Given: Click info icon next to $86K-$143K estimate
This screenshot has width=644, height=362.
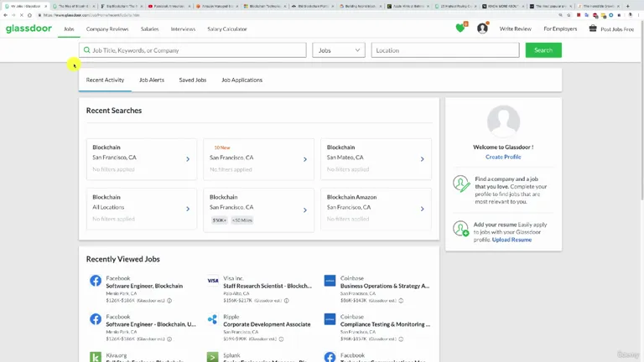Looking at the screenshot, I should click(401, 301).
